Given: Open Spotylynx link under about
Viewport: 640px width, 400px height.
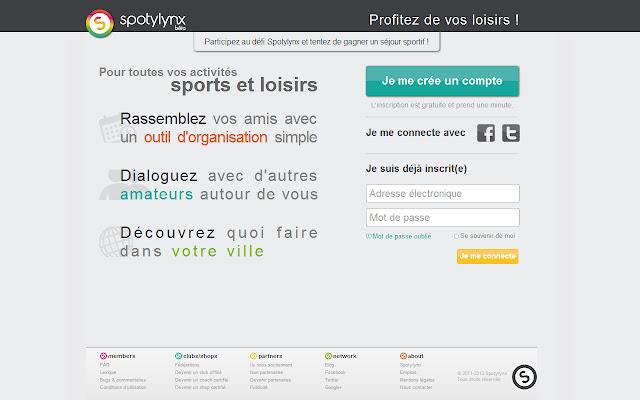Looking at the screenshot, I should click(411, 365).
